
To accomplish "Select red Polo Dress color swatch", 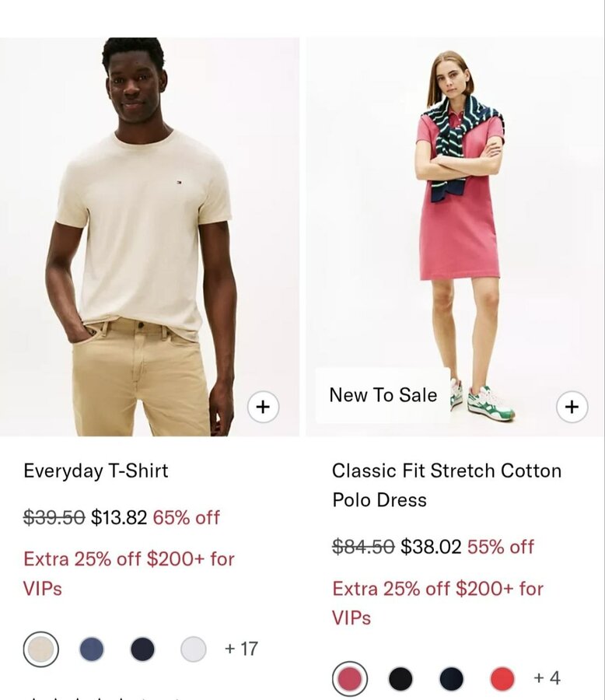I will click(502, 678).
